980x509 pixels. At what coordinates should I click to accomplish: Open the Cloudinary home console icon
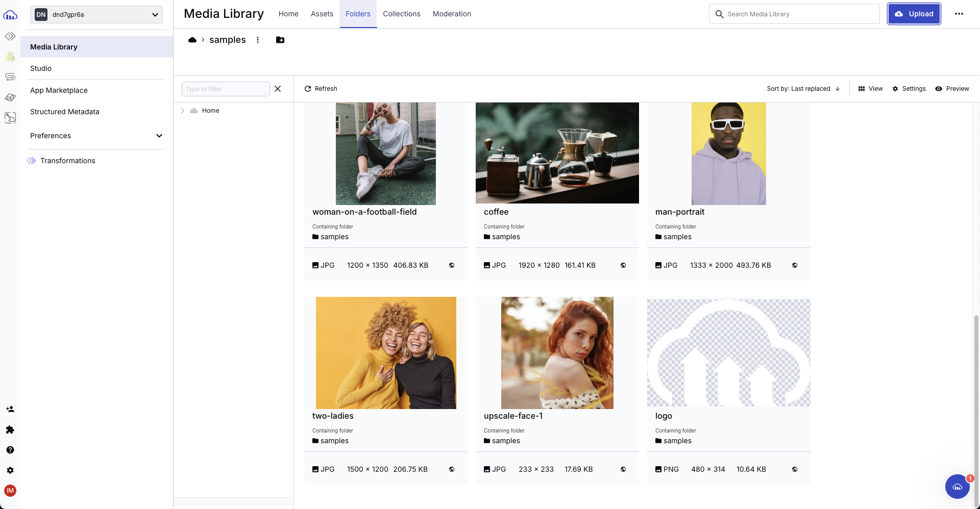[x=10, y=15]
